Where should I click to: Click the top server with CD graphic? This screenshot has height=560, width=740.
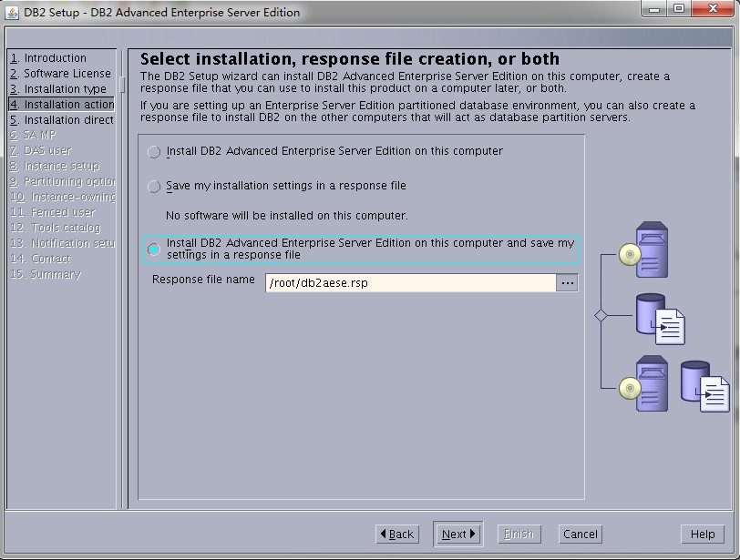pyautogui.click(x=644, y=249)
